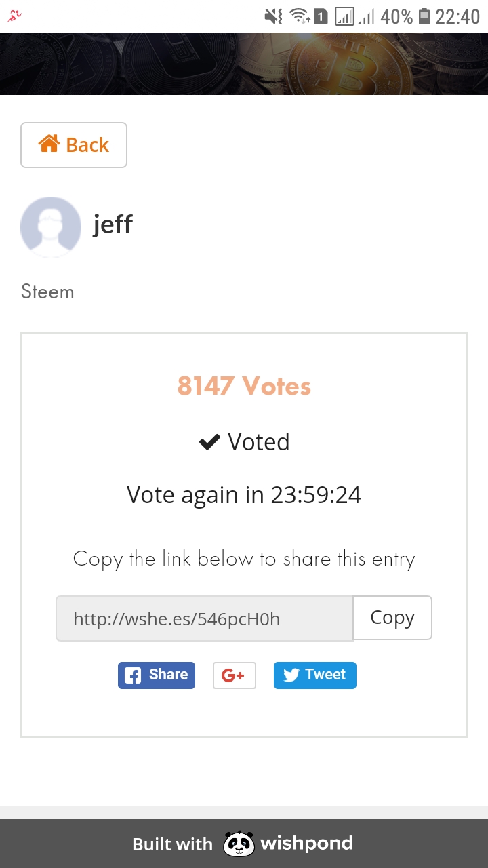Tap the home icon on Back button
Image resolution: width=488 pixels, height=868 pixels.
(x=49, y=144)
